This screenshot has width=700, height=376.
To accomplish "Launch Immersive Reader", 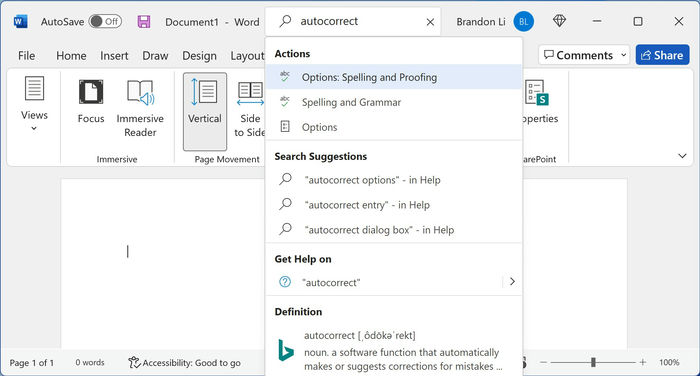I will 140,108.
